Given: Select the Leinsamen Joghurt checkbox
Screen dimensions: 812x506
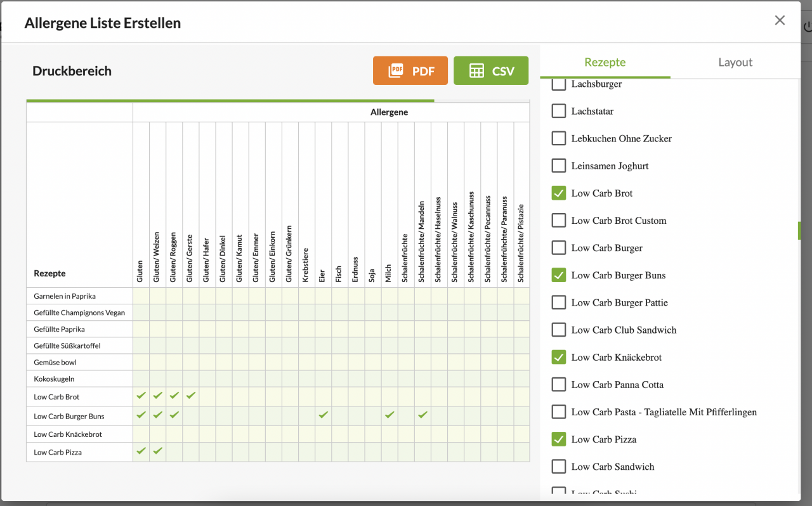Looking at the screenshot, I should pyautogui.click(x=558, y=165).
